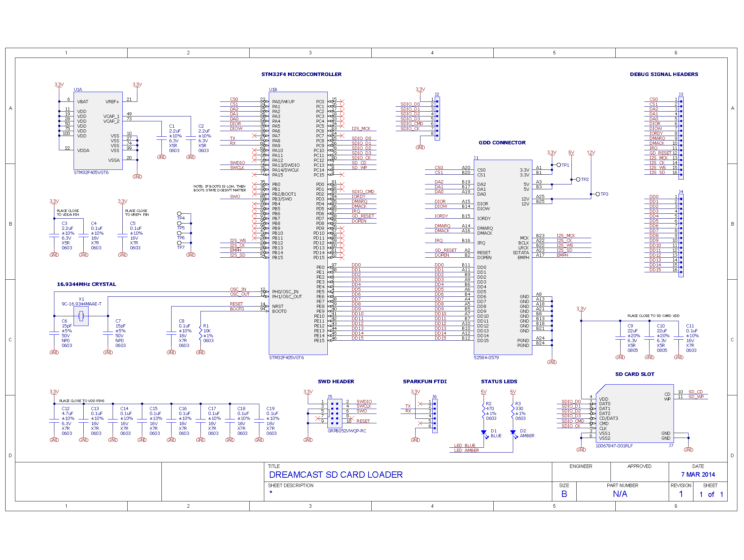
Task: Click the BOOT0 note text
Action: pyautogui.click(x=220, y=188)
